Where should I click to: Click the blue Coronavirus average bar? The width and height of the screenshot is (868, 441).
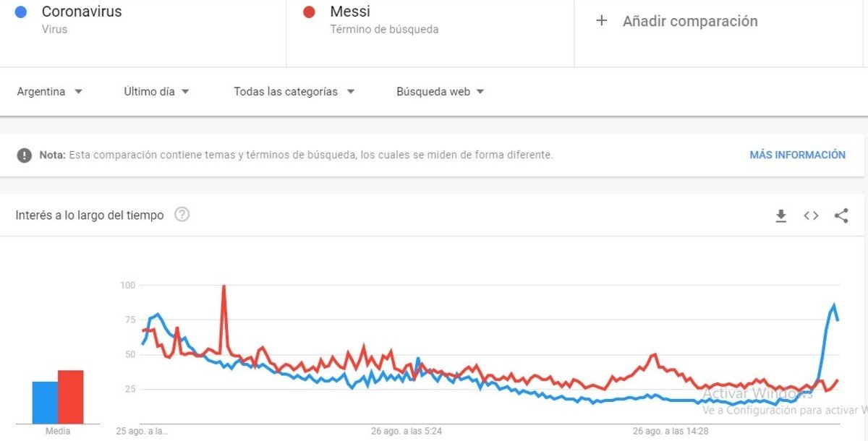tap(45, 403)
